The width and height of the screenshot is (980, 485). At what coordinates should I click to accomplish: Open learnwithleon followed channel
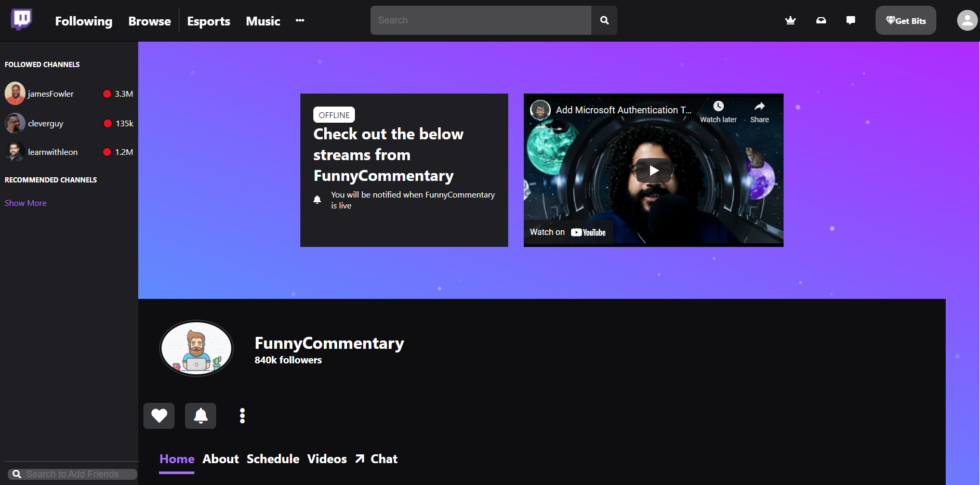pyautogui.click(x=69, y=152)
